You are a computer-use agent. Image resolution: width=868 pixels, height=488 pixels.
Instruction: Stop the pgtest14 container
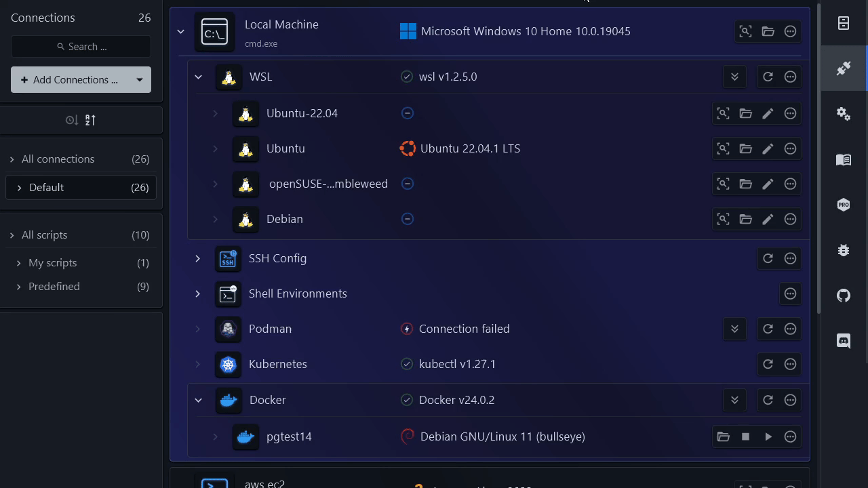point(745,436)
